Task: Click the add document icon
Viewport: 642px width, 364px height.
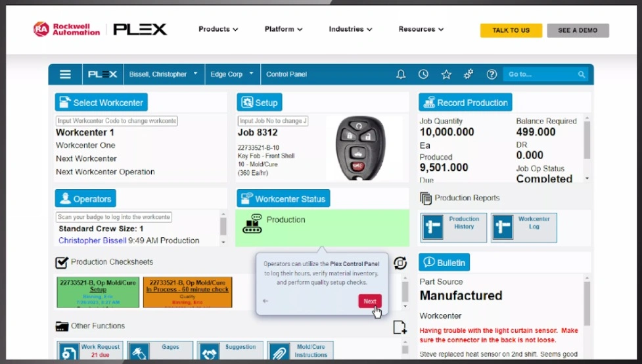Action: (x=400, y=327)
